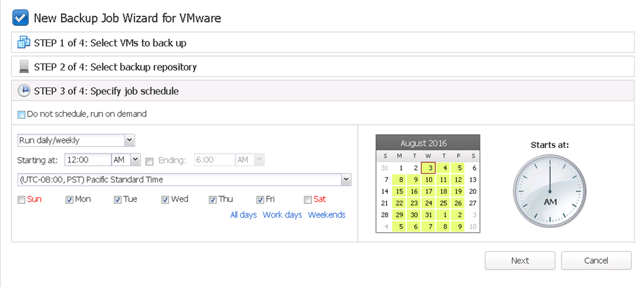The width and height of the screenshot is (644, 287).
Task: Click the repository icon in Step 2
Action: 25,67
